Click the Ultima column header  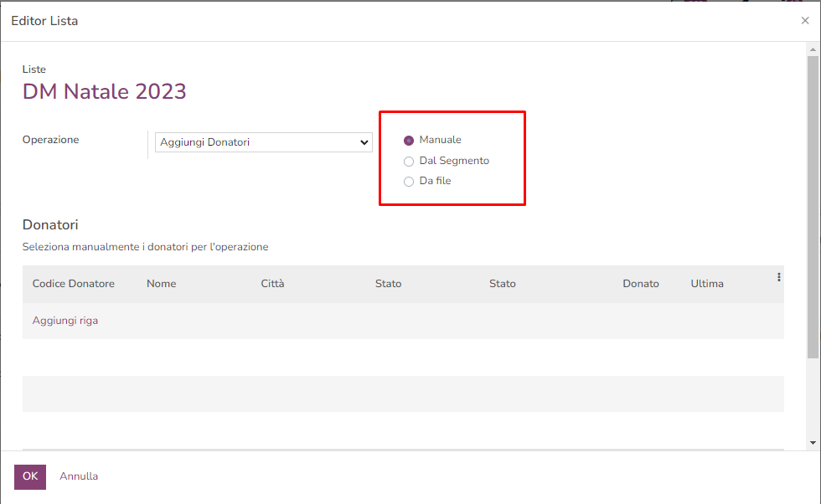[707, 284]
